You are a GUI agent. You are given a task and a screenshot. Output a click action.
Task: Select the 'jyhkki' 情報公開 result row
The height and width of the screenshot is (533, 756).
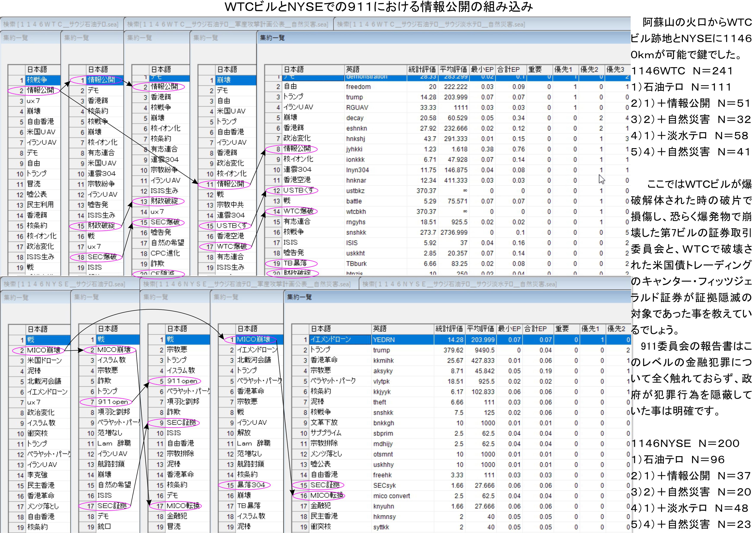354,149
